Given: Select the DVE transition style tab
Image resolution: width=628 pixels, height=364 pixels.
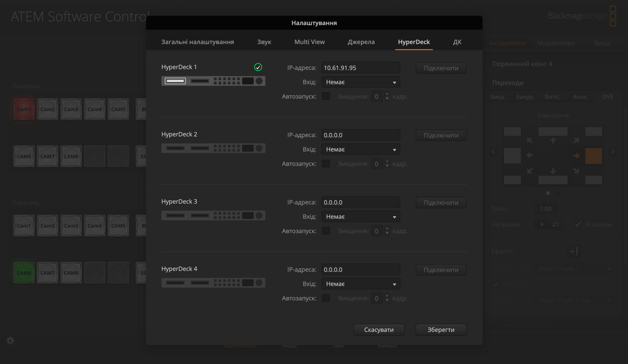Looking at the screenshot, I should 608,96.
